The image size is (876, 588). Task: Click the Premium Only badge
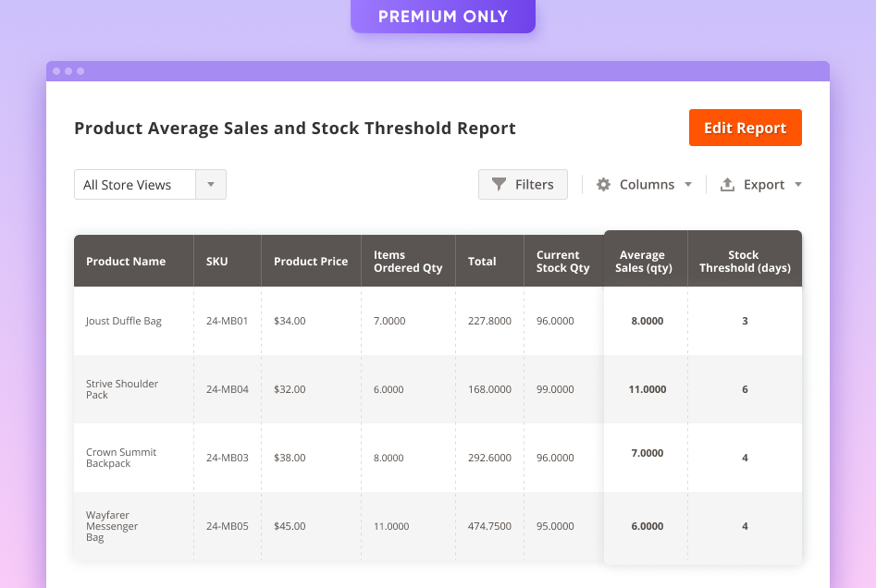442,16
